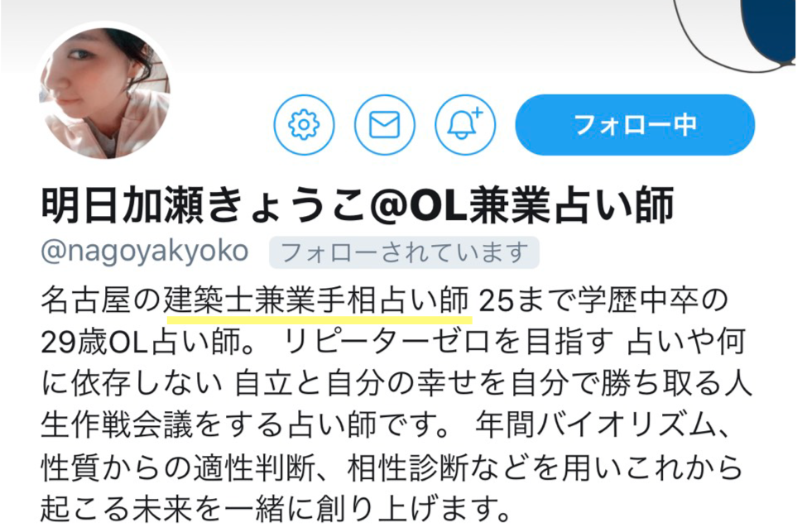Screen dimensions: 797x532
Task: Select the @nagoyakyoko handle
Action: 144,251
